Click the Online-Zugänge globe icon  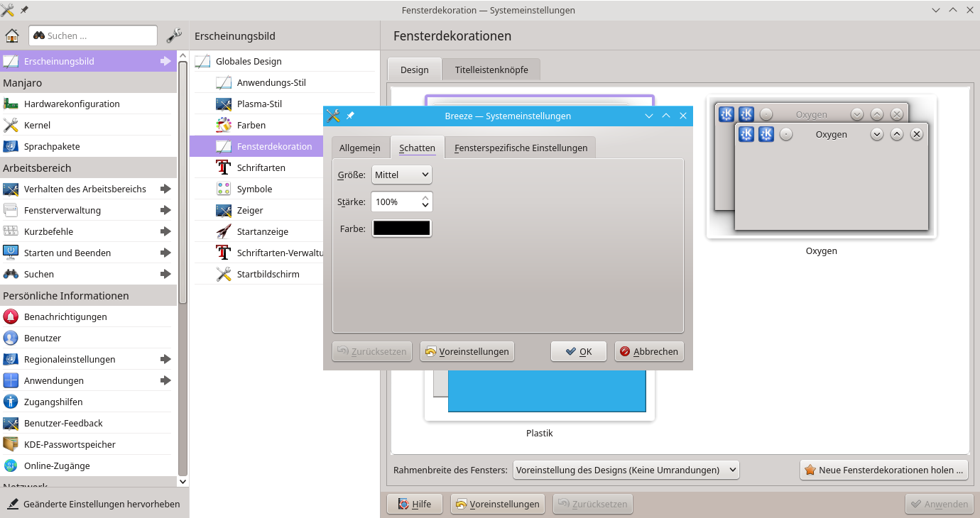coord(11,465)
